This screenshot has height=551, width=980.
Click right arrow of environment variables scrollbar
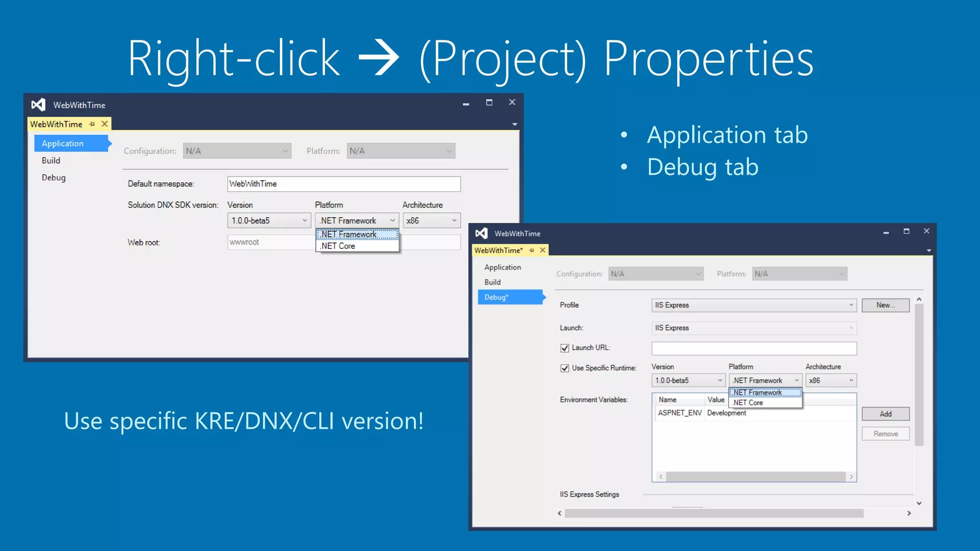click(x=851, y=477)
